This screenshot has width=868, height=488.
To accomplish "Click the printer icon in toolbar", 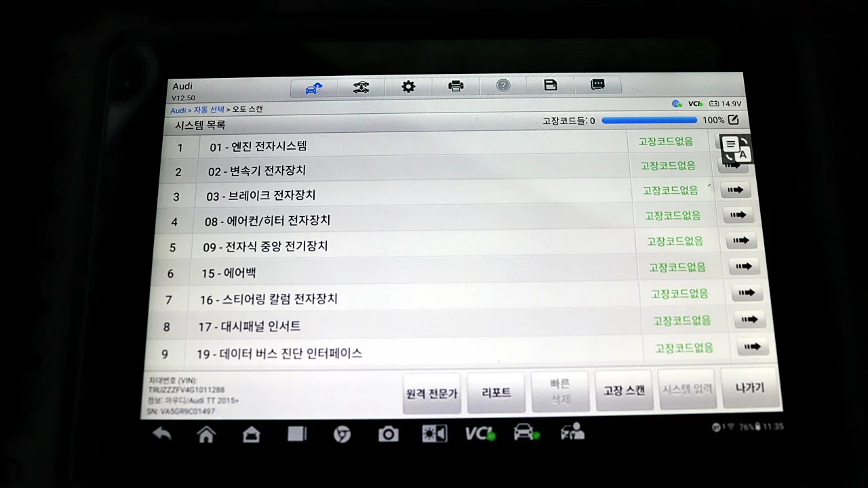I will (456, 86).
